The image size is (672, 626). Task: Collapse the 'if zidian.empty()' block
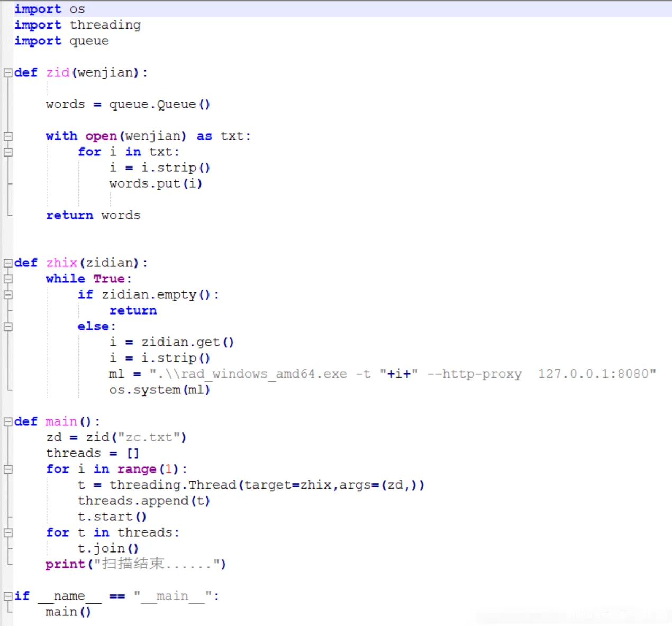[8, 295]
